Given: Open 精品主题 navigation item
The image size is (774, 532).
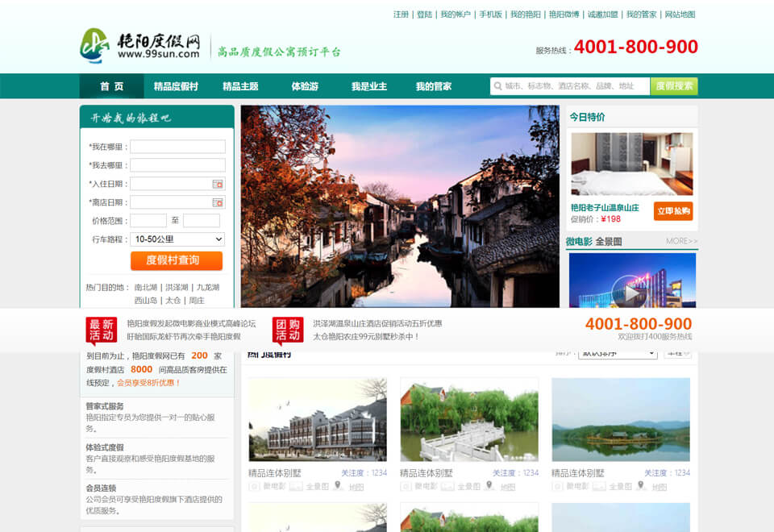Looking at the screenshot, I should (240, 86).
